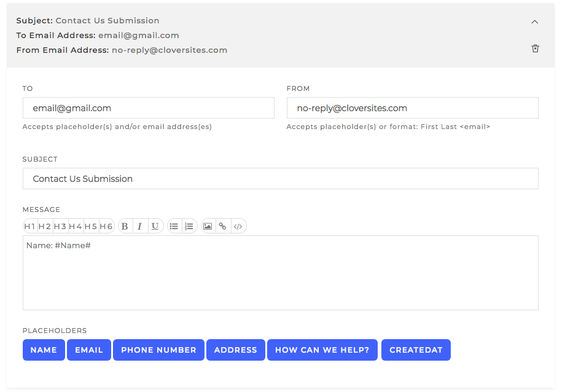Viewport: 565px width, 392px height.
Task: Delete the Contact Us Submission notification
Action: tap(535, 48)
